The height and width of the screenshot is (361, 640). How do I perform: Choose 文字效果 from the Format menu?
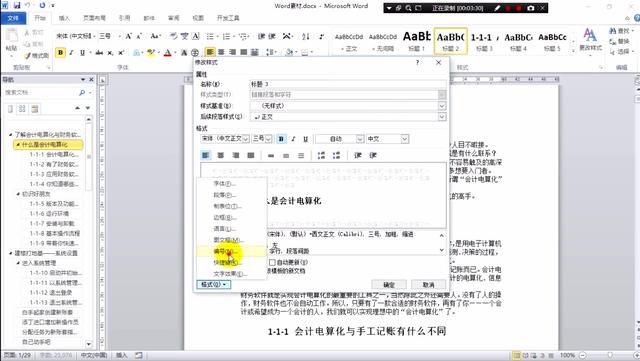(x=232, y=274)
